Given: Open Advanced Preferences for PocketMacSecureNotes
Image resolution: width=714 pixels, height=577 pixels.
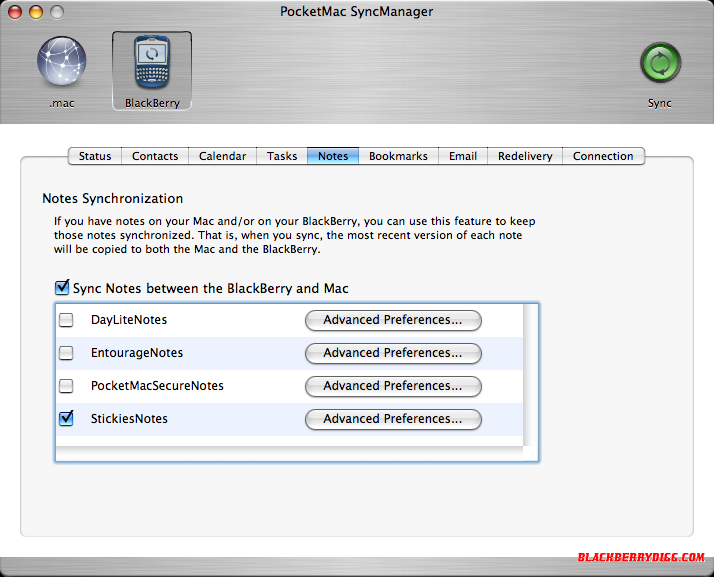Looking at the screenshot, I should pyautogui.click(x=393, y=386).
